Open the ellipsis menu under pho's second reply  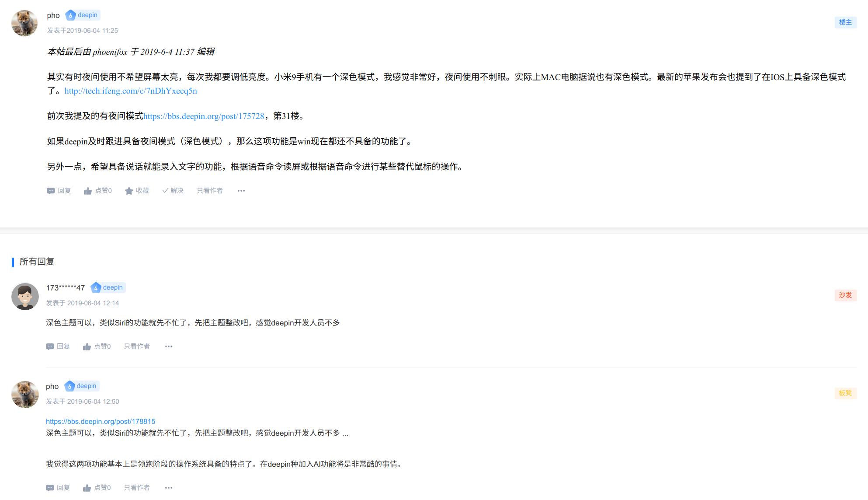pos(168,487)
